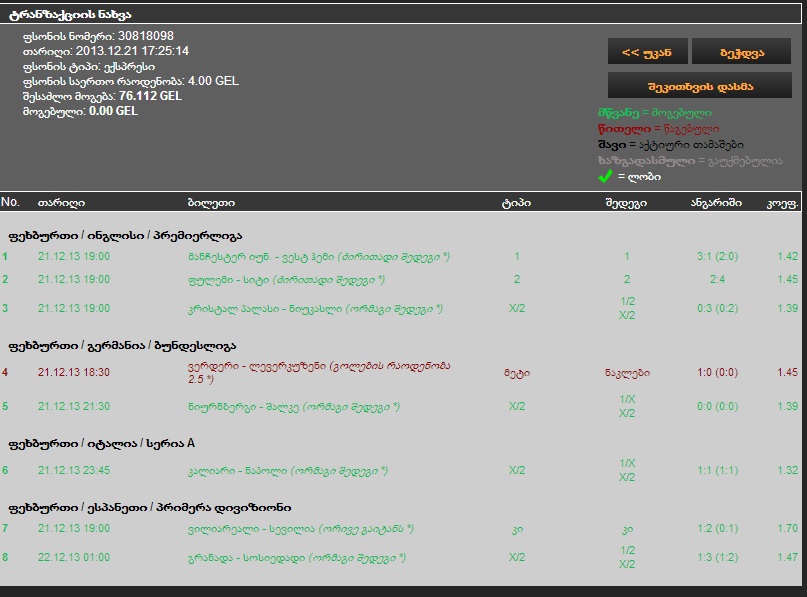Click the შეკითხვის დასმა button
Screen dimensions: 807x597
point(700,85)
